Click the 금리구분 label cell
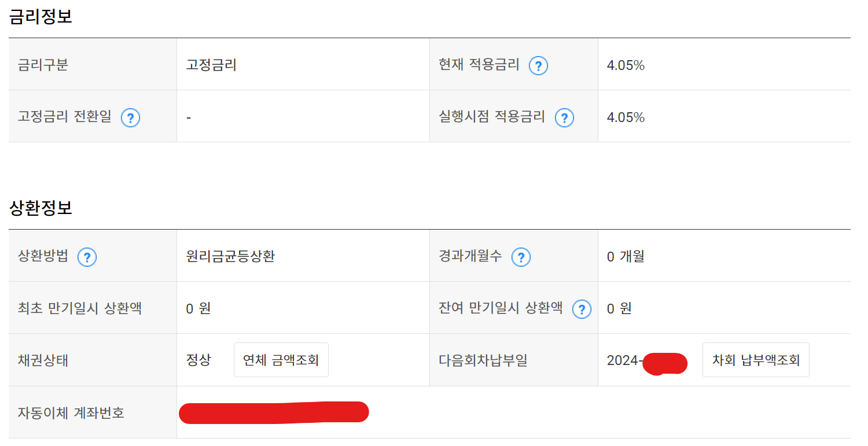The image size is (868, 446). [43, 65]
